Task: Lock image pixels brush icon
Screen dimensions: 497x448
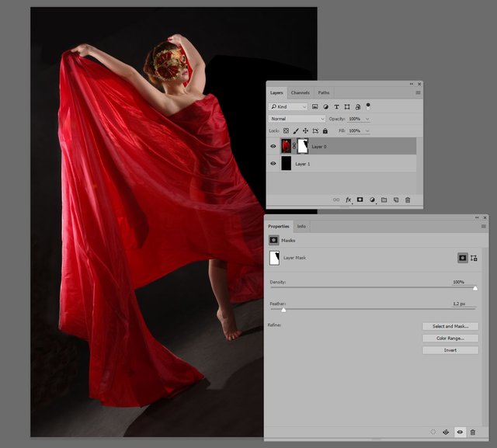Action: (x=296, y=131)
